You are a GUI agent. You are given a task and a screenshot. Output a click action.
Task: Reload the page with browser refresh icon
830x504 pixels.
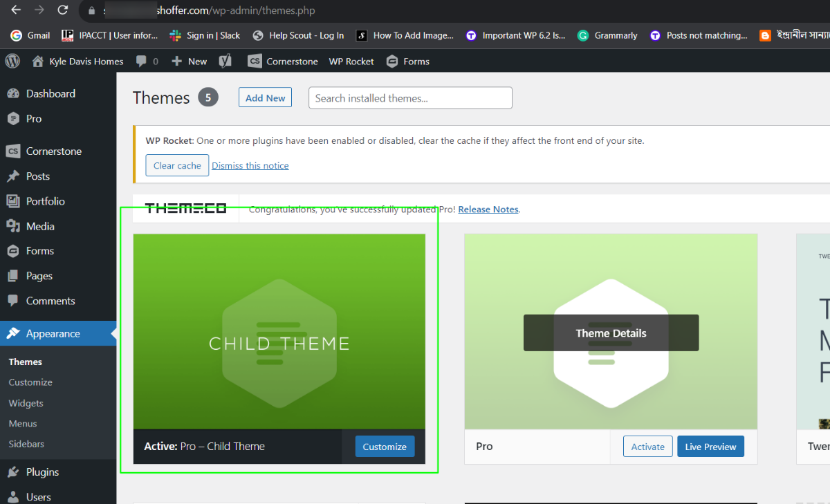pyautogui.click(x=63, y=10)
